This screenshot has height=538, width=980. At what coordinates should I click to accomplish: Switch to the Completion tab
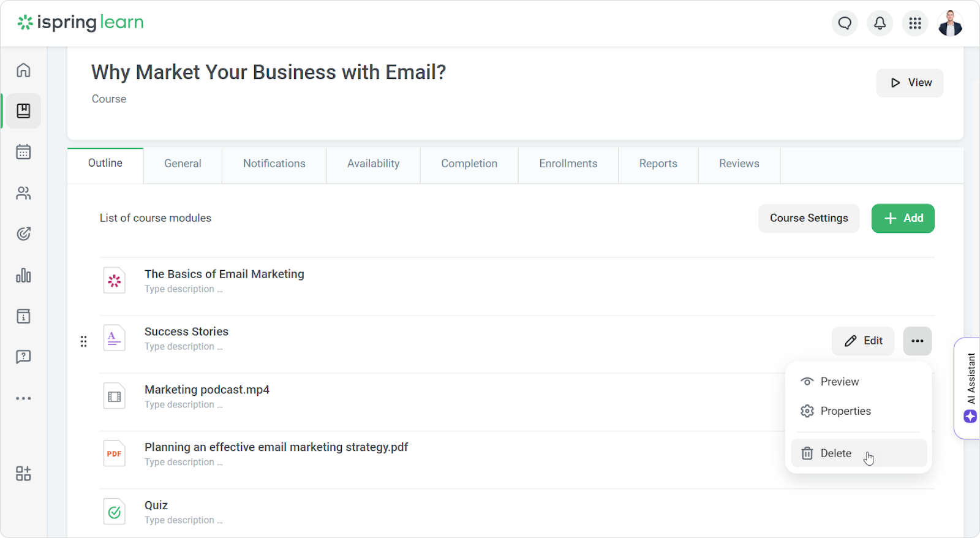pyautogui.click(x=469, y=164)
